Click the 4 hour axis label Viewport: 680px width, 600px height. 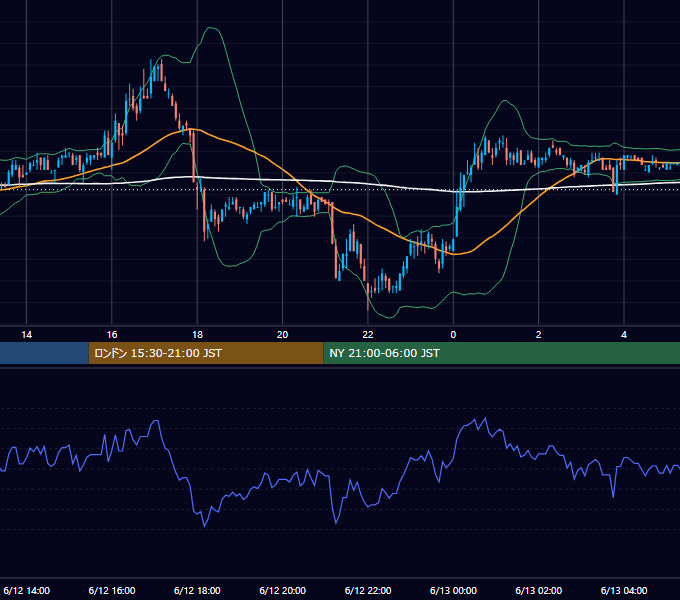624,335
